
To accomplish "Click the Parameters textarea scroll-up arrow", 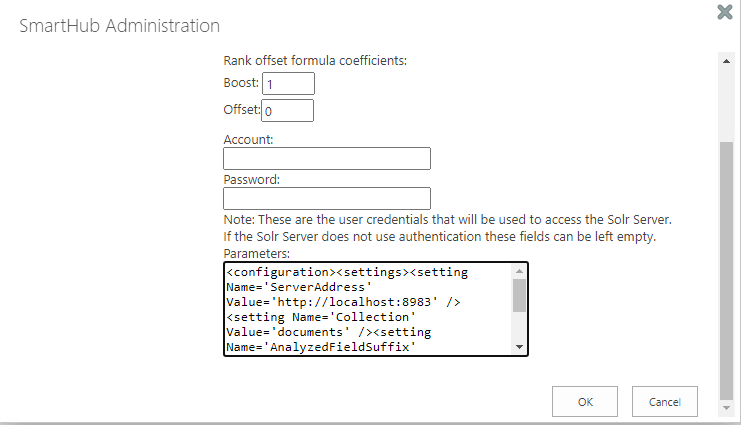I will (x=519, y=271).
